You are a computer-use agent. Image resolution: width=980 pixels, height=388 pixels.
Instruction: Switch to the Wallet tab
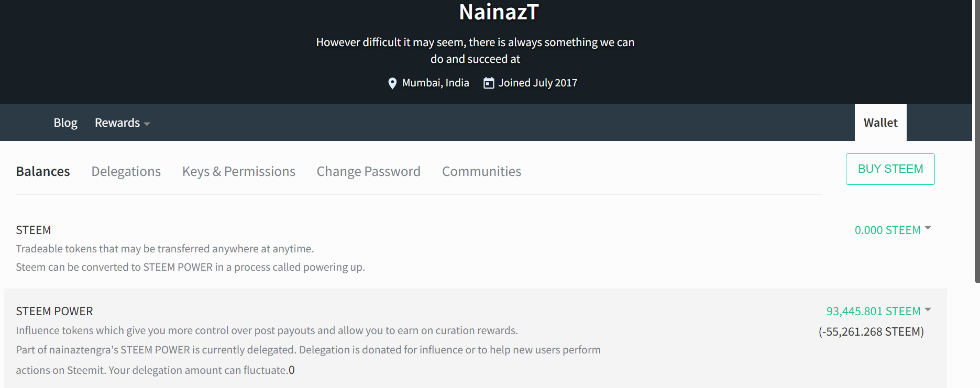tap(880, 123)
